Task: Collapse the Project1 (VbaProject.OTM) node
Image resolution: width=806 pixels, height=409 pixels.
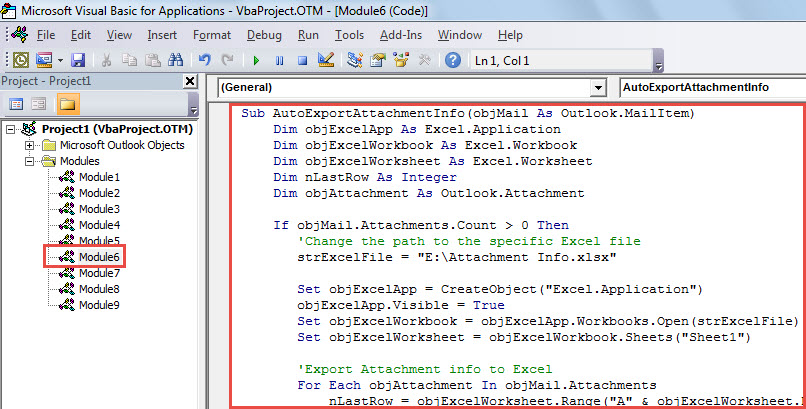Action: click(x=10, y=129)
